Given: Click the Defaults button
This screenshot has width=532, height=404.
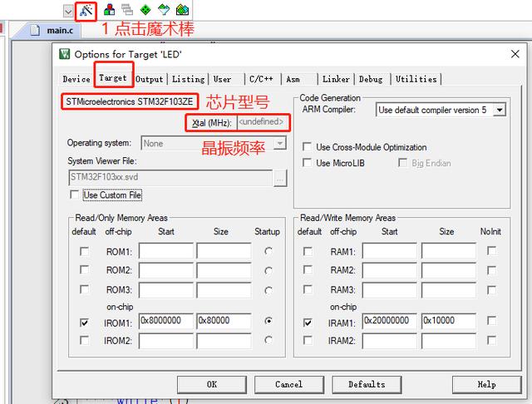Looking at the screenshot, I should [367, 385].
